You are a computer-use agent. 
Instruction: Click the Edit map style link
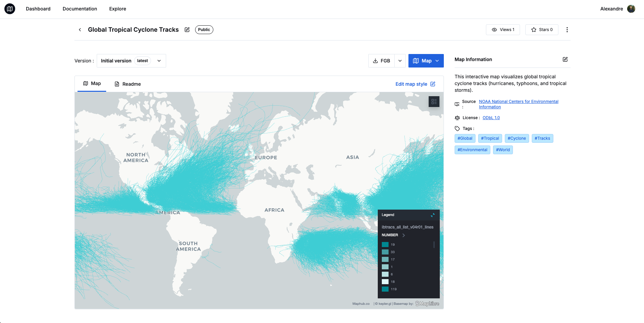tap(412, 84)
